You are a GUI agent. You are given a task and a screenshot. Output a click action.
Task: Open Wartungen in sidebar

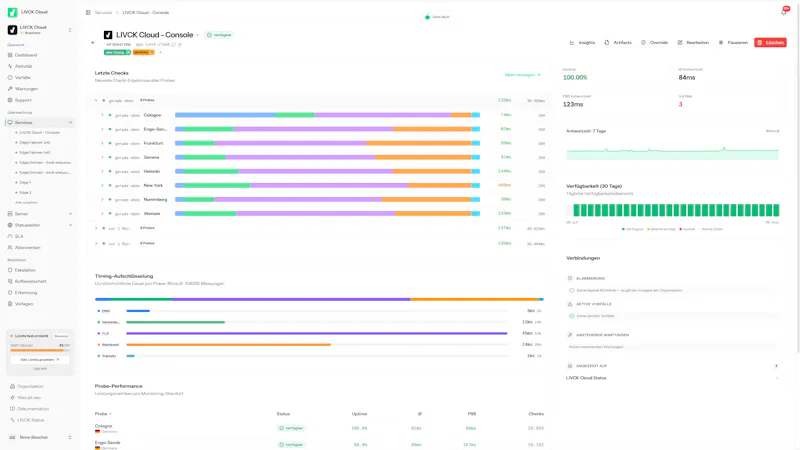40,89
